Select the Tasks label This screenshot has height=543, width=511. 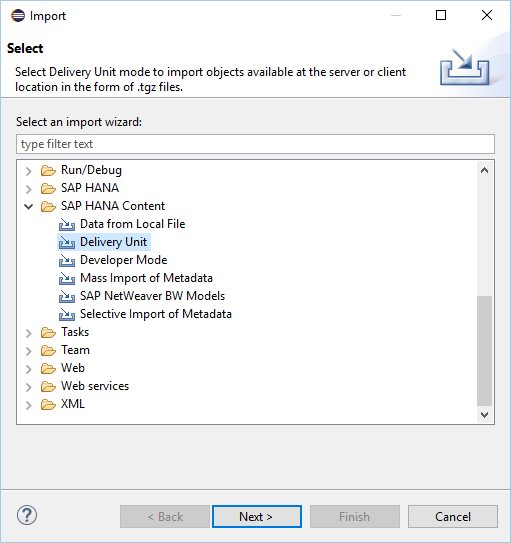click(75, 332)
